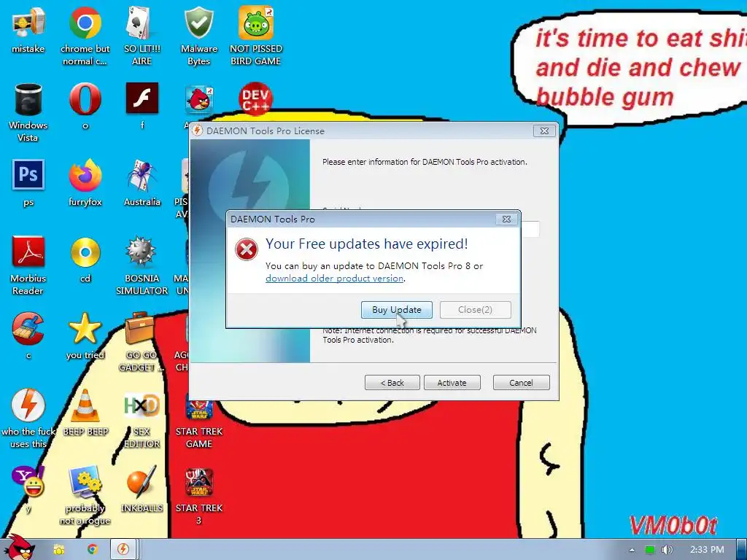Click 'Please enter information for DAEMON Tools Pro activation.' text
The height and width of the screenshot is (560, 747).
[x=425, y=162]
